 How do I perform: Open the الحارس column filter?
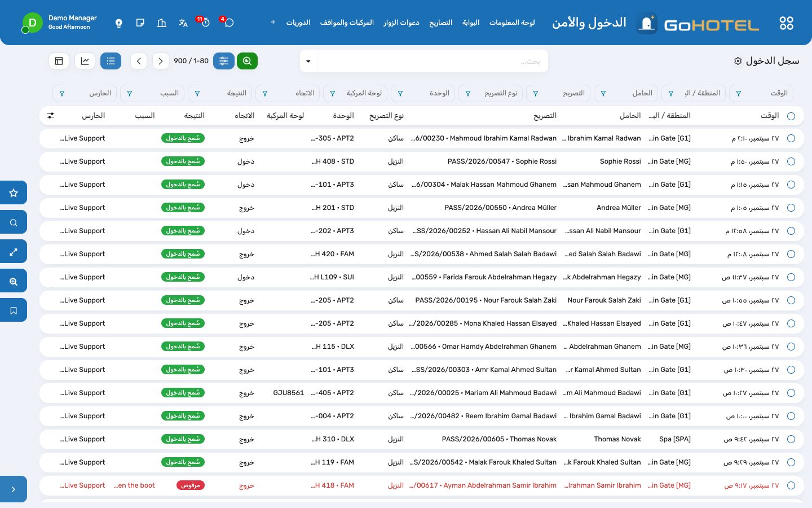[x=62, y=94]
